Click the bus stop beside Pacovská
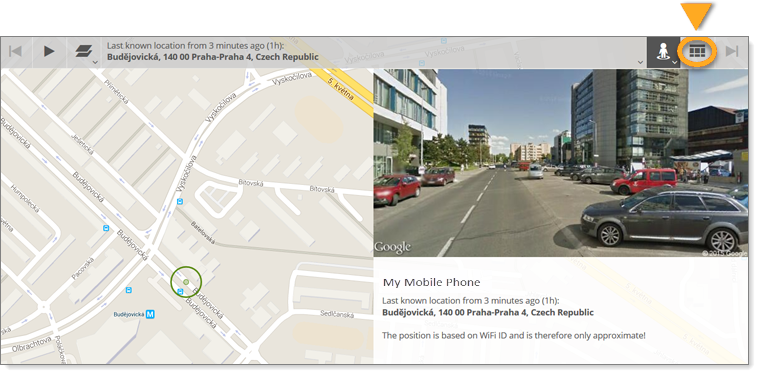 (x=128, y=290)
